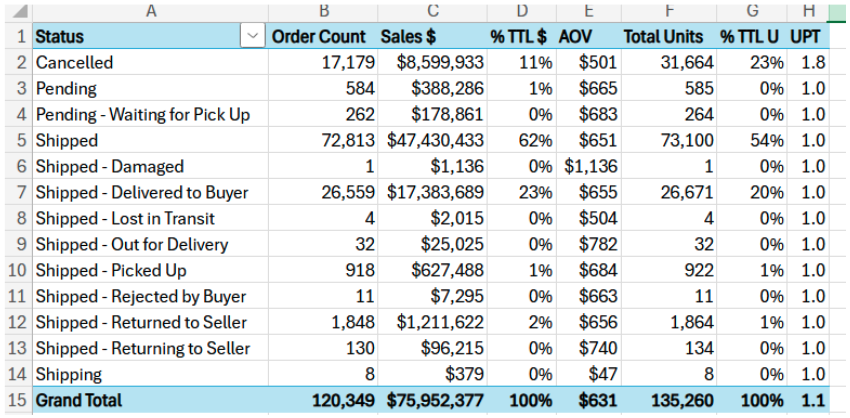
Task: Click the 54% share of units cell
Action: pyautogui.click(x=751, y=140)
